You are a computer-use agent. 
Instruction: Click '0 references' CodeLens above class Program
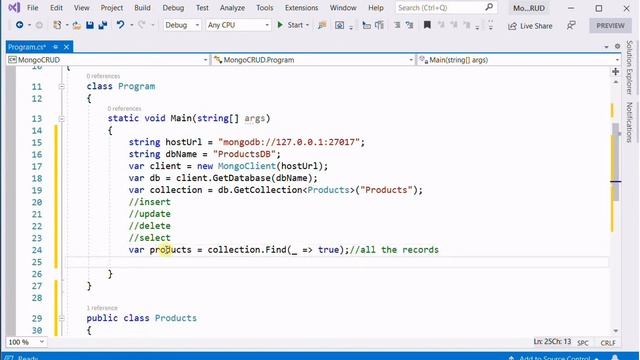[103, 76]
